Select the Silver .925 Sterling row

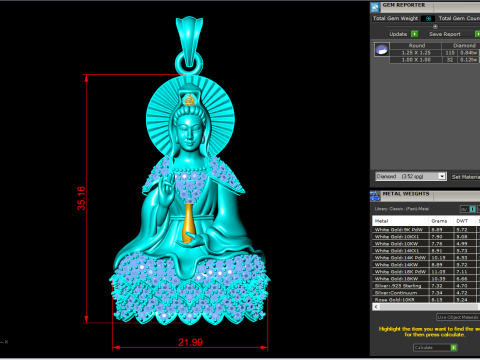pyautogui.click(x=426, y=286)
